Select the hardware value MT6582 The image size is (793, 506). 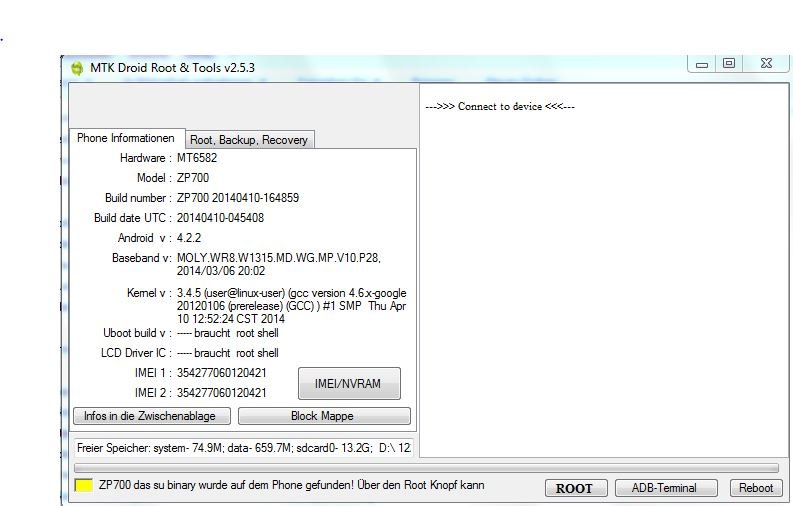click(x=197, y=158)
